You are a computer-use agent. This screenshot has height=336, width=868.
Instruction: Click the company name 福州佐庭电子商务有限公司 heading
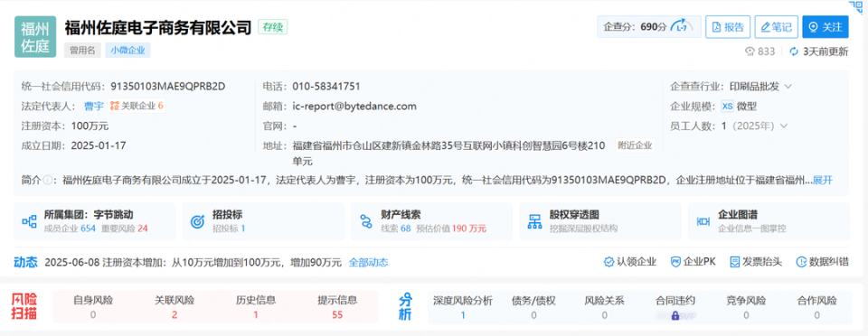(x=158, y=27)
